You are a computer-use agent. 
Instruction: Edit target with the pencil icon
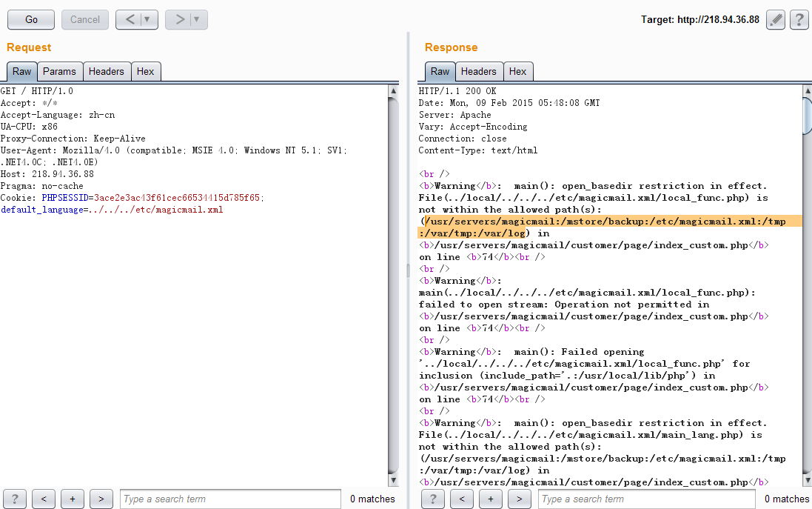pos(776,20)
